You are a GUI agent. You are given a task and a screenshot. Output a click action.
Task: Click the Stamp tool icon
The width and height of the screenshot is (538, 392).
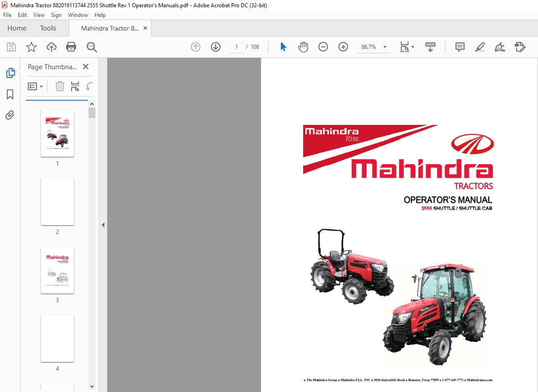click(520, 47)
